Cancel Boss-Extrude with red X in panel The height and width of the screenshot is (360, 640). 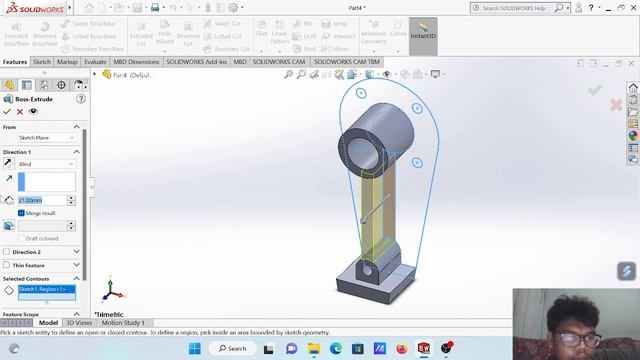pos(20,111)
